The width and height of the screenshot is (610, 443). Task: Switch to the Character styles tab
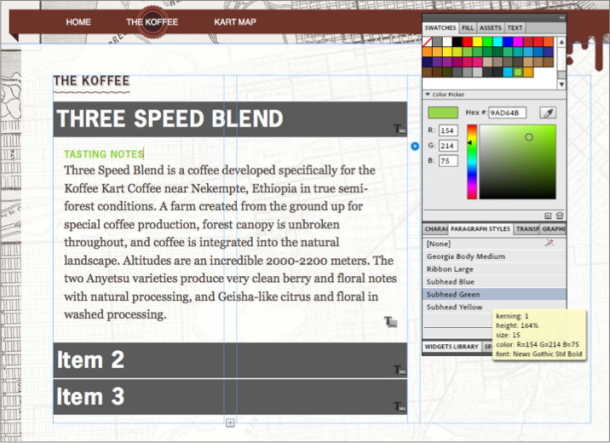[x=436, y=229]
